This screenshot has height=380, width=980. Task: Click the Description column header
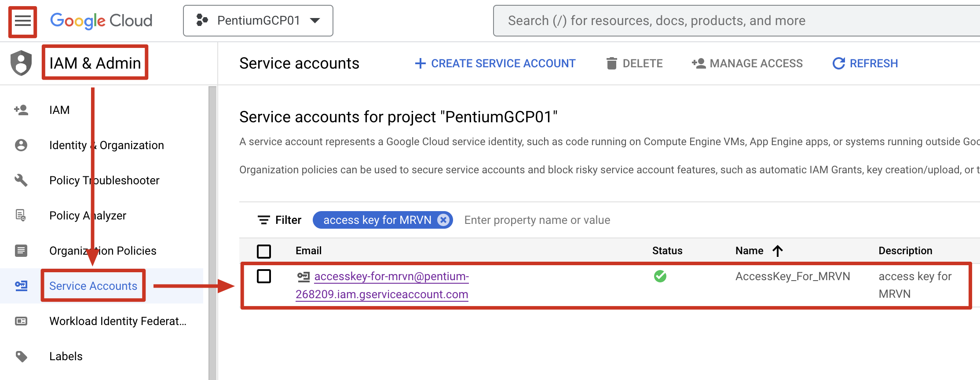[x=905, y=251]
